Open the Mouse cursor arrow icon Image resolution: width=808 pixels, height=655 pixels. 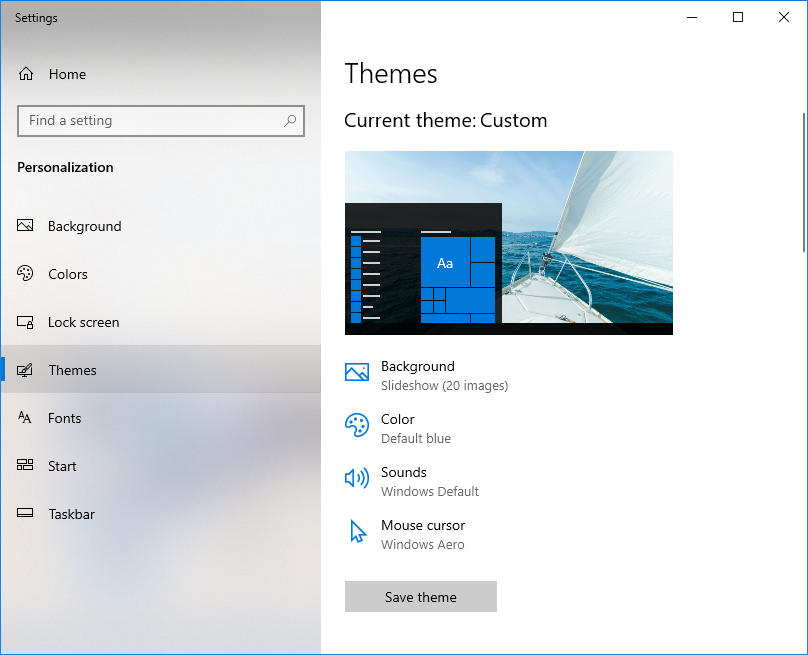358,531
